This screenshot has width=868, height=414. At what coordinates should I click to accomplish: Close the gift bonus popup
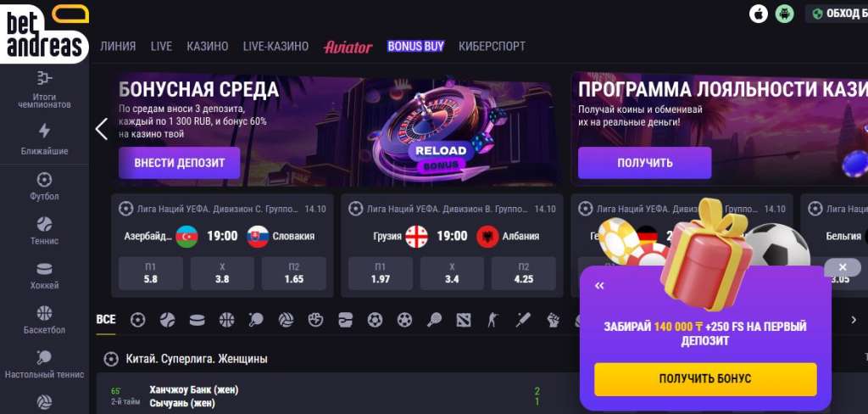pos(843,268)
